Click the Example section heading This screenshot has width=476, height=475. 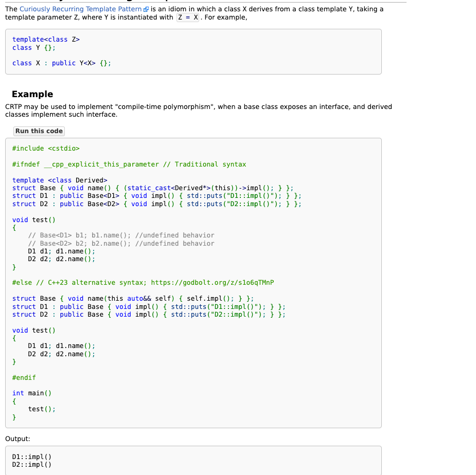[32, 94]
